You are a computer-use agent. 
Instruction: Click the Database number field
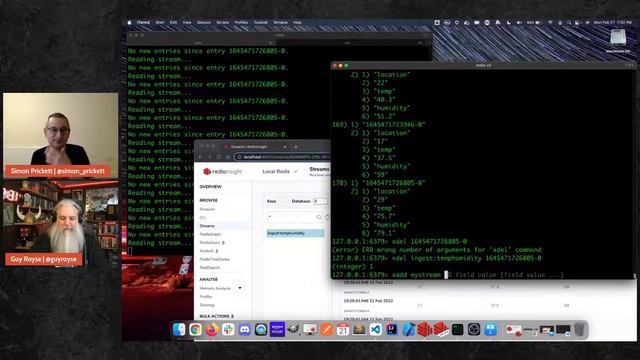320,201
